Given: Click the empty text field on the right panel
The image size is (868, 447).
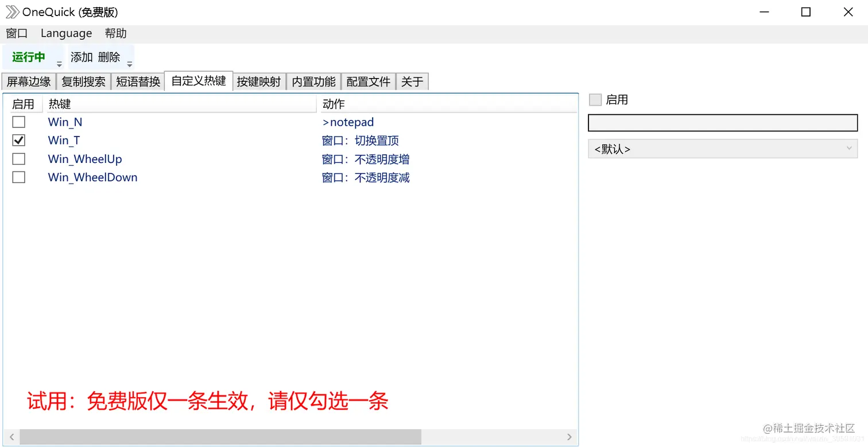Looking at the screenshot, I should pos(722,123).
